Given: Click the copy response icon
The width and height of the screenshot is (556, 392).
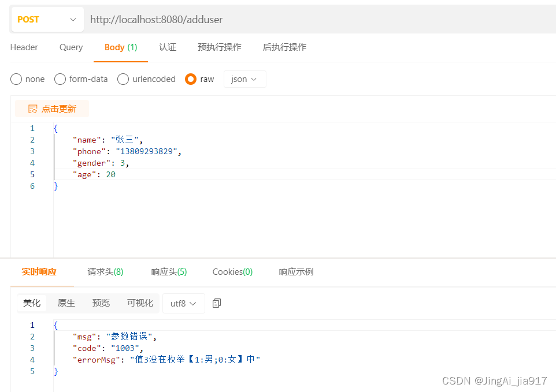Looking at the screenshot, I should tap(216, 303).
